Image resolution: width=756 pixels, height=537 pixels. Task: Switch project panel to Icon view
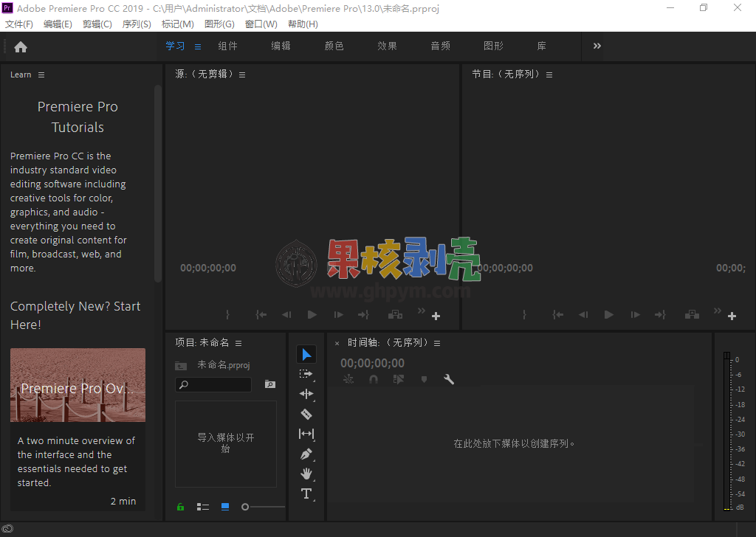[225, 507]
